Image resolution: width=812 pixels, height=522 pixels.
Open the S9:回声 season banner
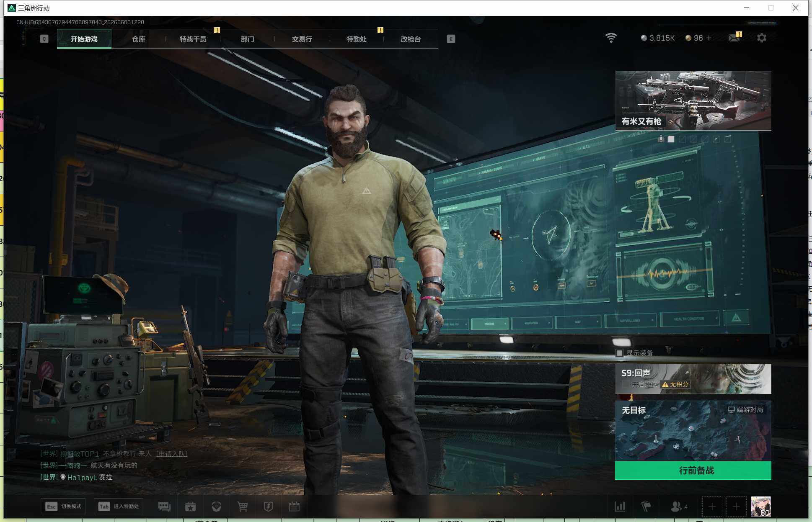(693, 379)
